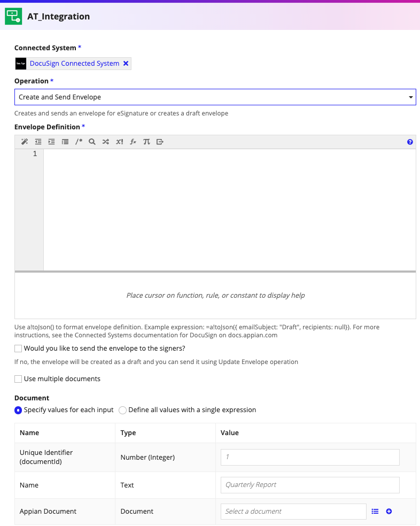The height and width of the screenshot is (526, 420).
Task: Click the pi constants icon
Action: 146,142
